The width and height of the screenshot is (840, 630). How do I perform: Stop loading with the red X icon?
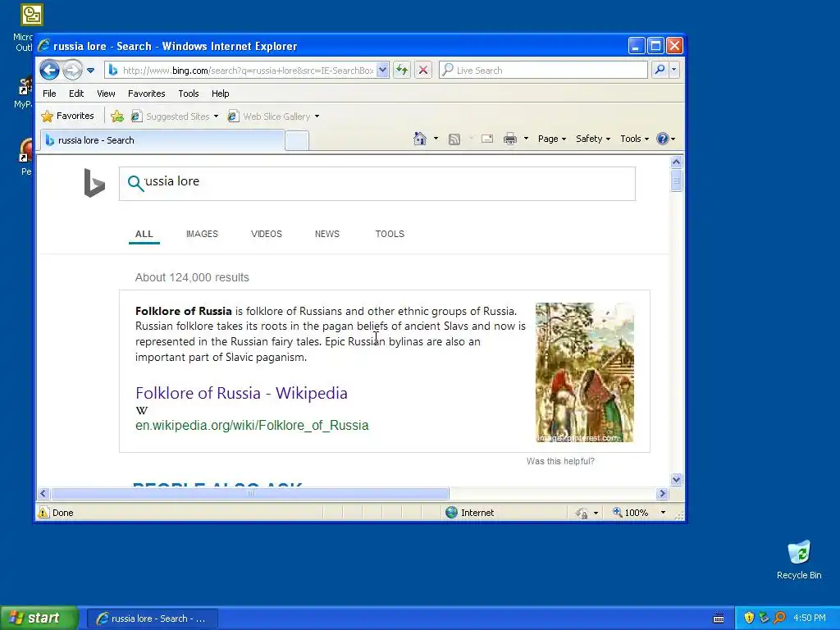click(423, 71)
